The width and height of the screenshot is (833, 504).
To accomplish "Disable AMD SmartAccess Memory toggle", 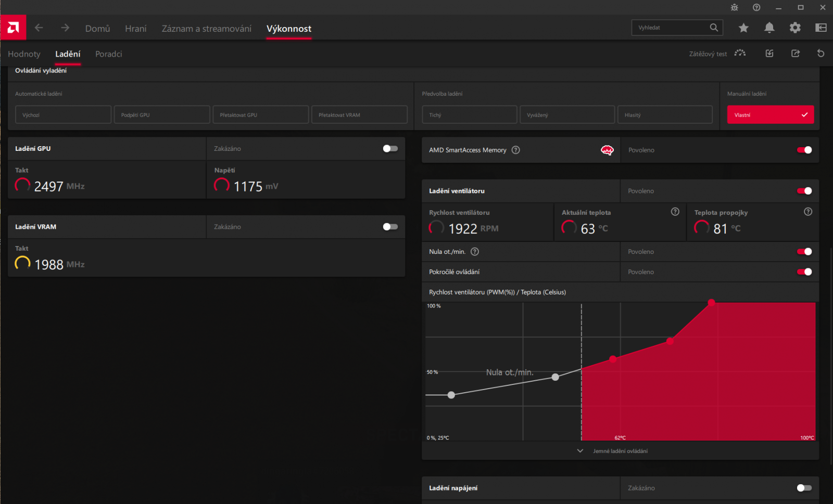I will 804,150.
